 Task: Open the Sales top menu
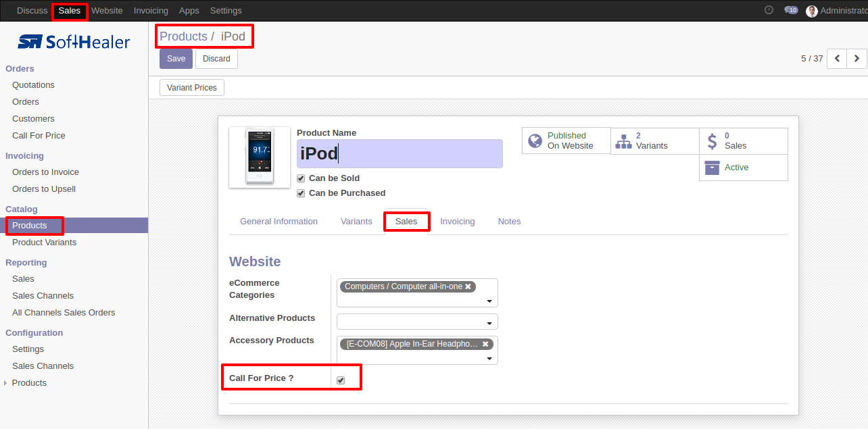(70, 10)
